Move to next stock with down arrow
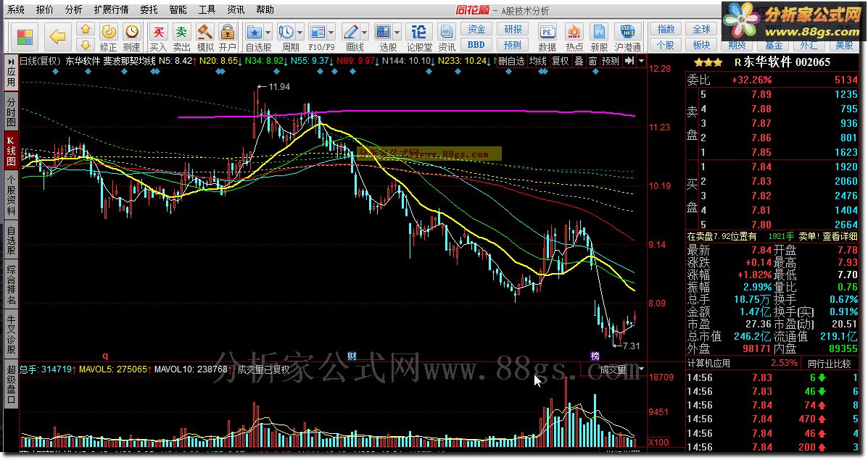Screen dimensions: 868x460 pyautogui.click(x=85, y=45)
